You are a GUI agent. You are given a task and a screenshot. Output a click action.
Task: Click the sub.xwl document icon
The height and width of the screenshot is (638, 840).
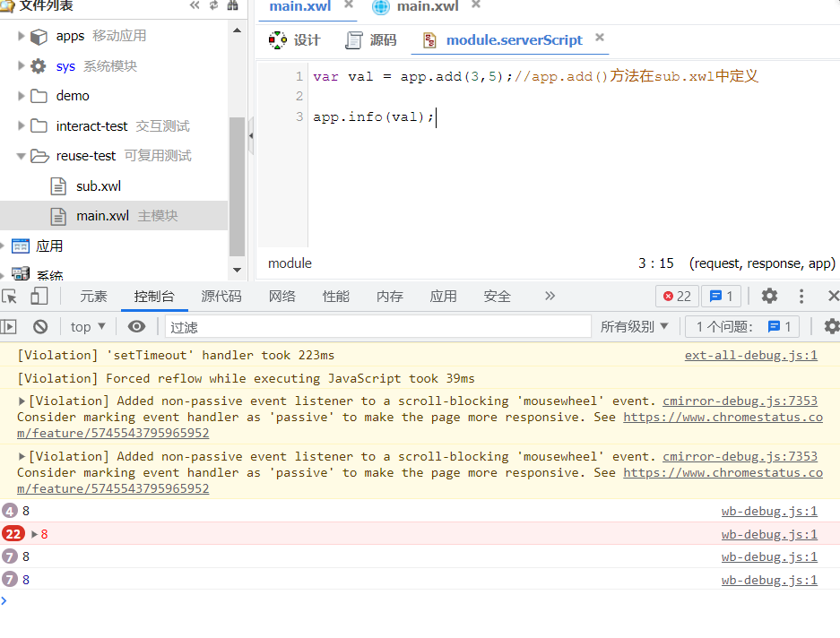58,185
